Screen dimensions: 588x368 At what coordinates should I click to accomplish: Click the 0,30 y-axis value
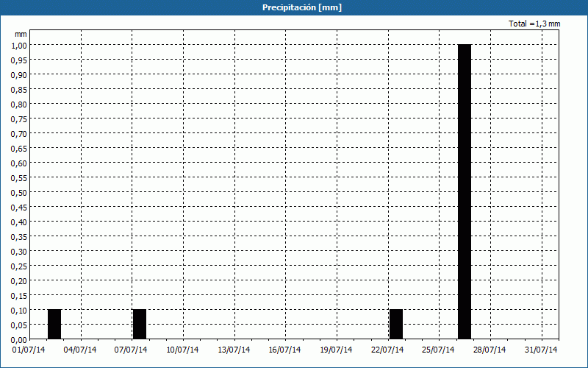pos(19,251)
